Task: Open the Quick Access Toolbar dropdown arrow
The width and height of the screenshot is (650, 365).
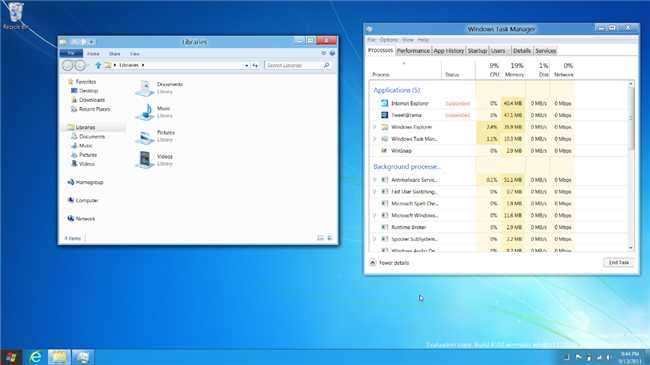Action: [92, 42]
